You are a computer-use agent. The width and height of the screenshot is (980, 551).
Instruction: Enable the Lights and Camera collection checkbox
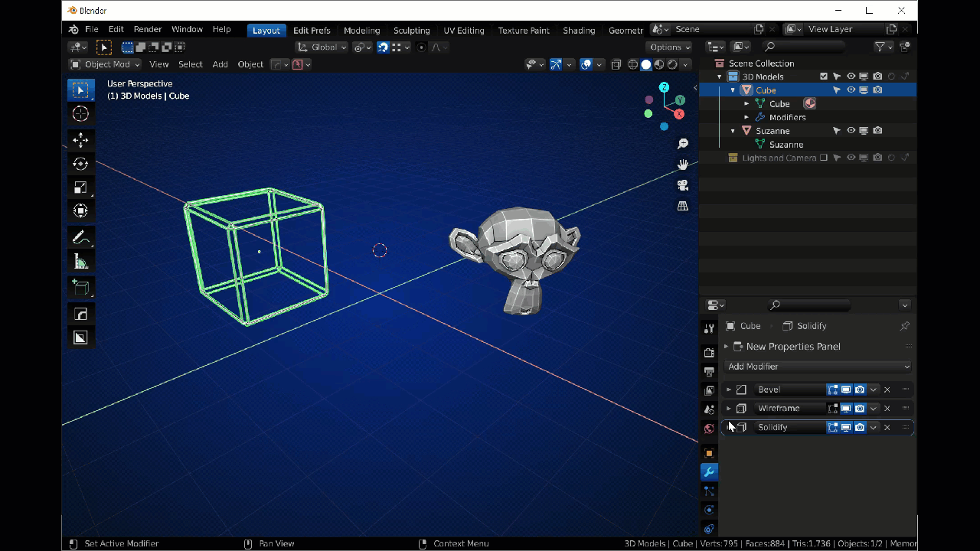[824, 158]
